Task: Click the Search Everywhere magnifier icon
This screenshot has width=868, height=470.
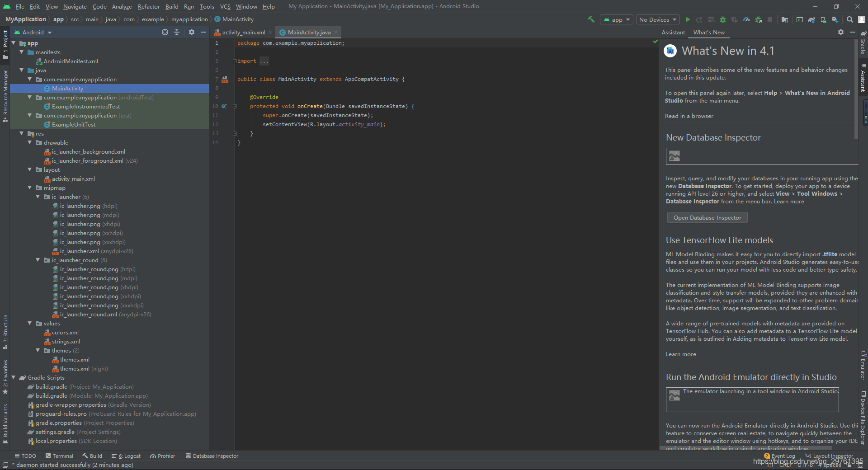Action: tap(849, 19)
